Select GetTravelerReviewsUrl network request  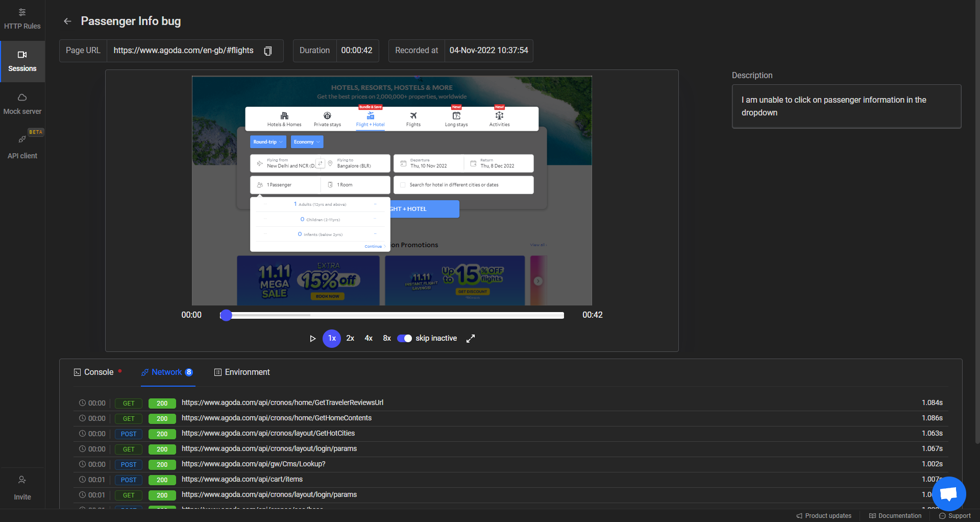click(510, 403)
